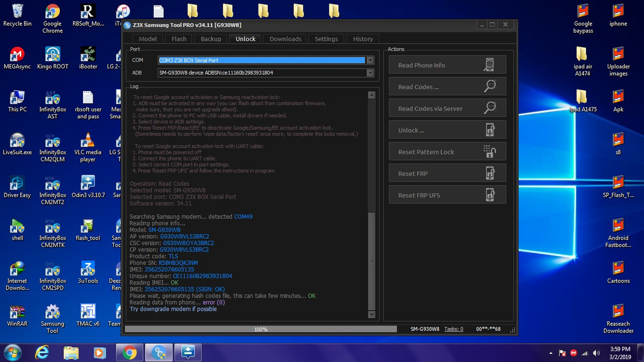
Task: Open the Windows Start menu
Action: (x=12, y=352)
